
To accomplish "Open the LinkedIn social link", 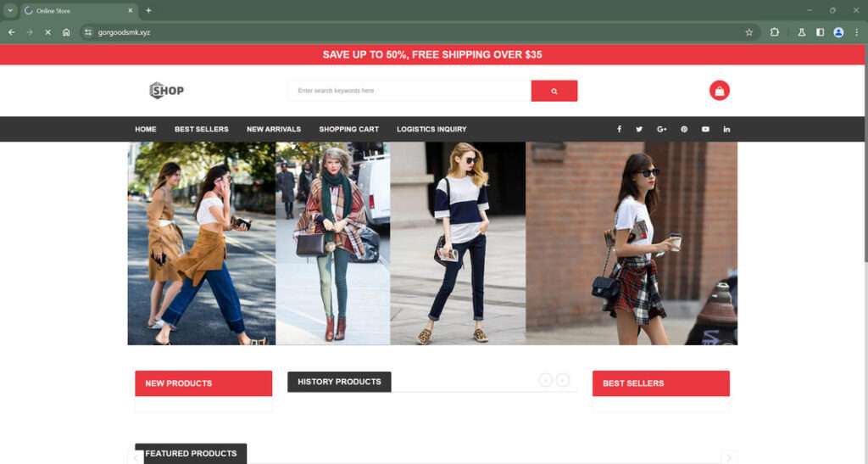I will pyautogui.click(x=726, y=129).
